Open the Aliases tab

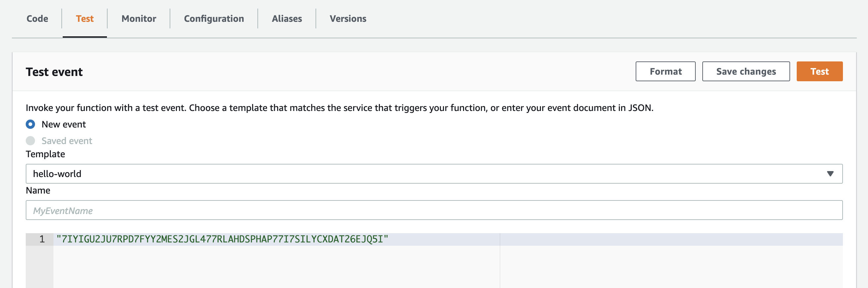[286, 18]
